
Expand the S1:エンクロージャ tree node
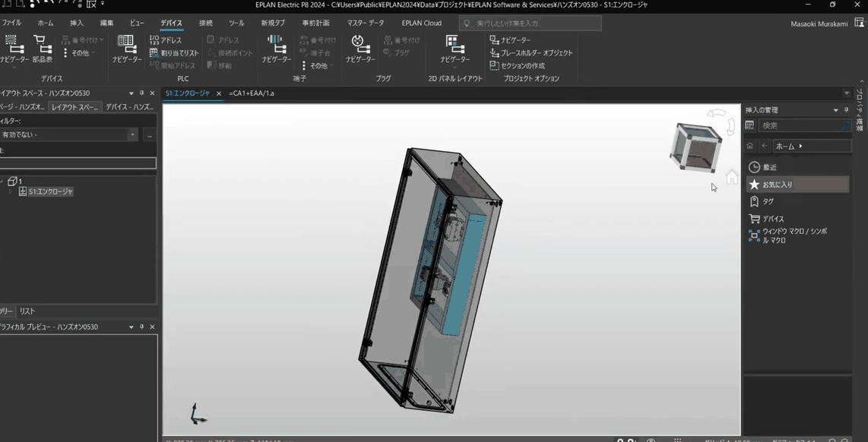tap(9, 191)
